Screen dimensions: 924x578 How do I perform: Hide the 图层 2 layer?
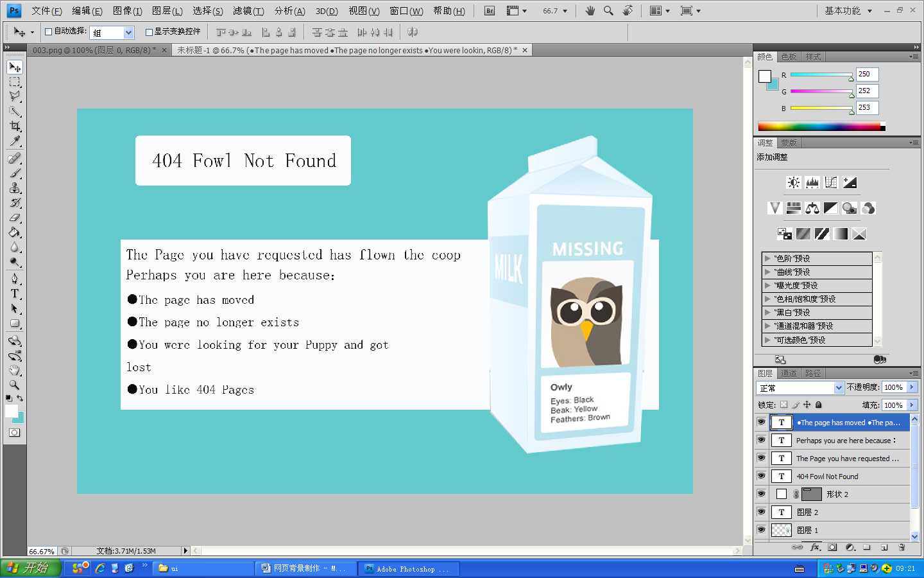pyautogui.click(x=761, y=512)
